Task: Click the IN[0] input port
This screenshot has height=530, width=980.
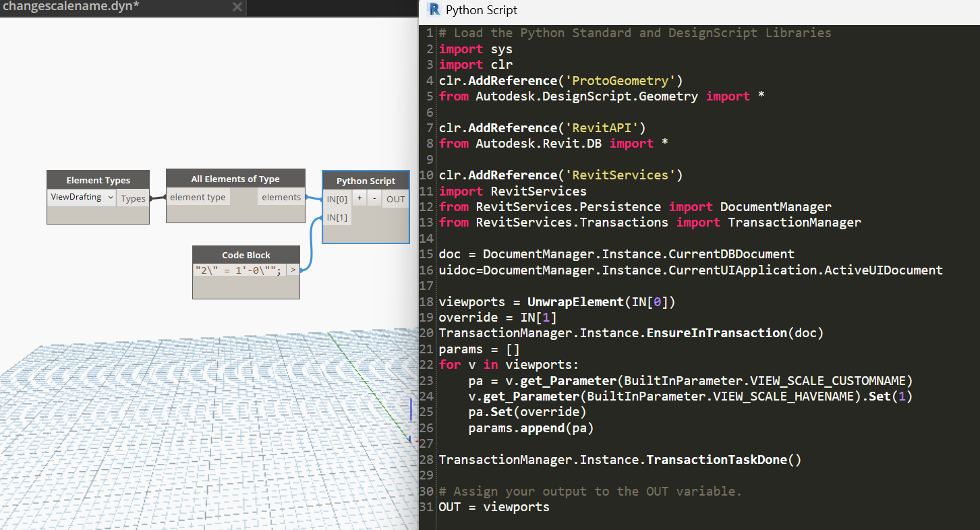Action: tap(337, 199)
